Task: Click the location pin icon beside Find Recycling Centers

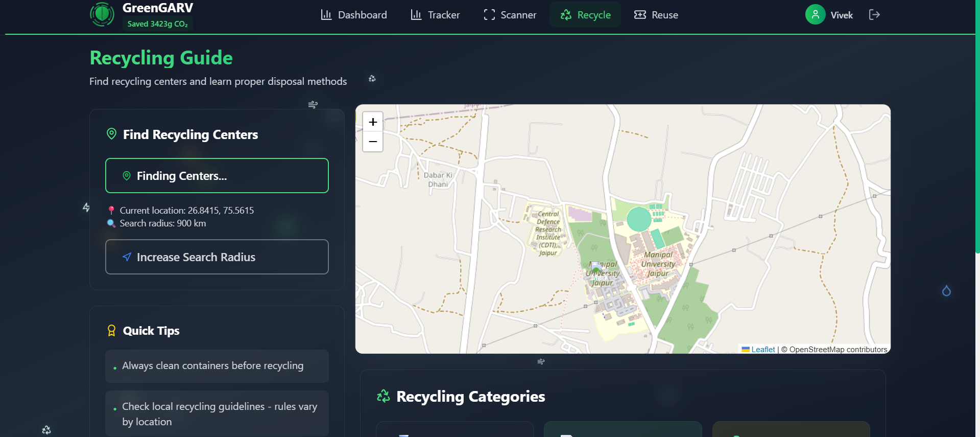Action: [x=111, y=134]
